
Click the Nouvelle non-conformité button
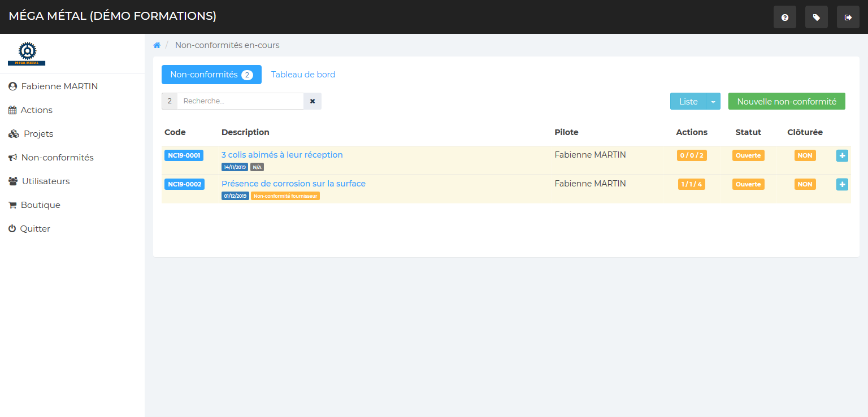(x=786, y=102)
